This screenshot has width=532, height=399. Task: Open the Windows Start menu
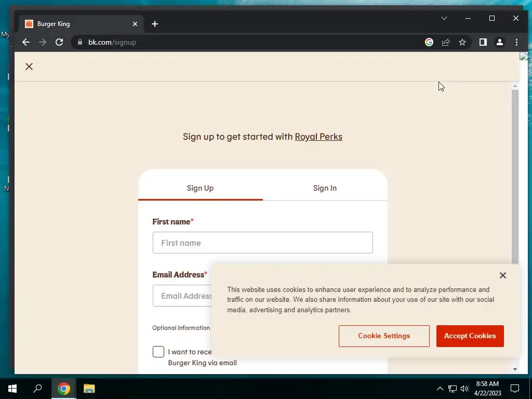coord(12,389)
